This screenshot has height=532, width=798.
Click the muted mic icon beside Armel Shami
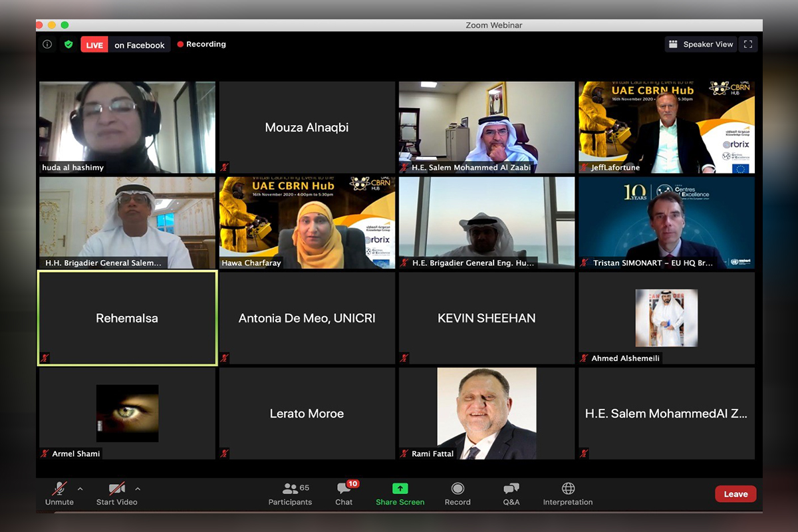[x=45, y=454]
